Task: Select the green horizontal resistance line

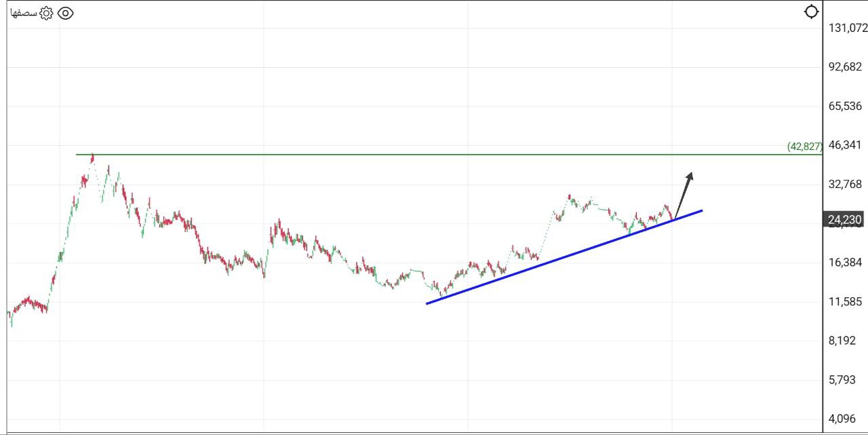Action: 407,154
